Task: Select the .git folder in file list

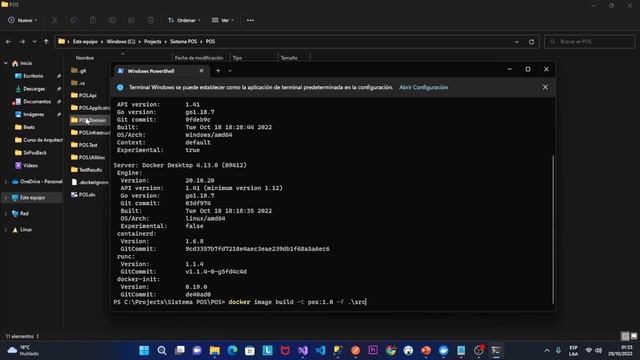Action: 82,71
